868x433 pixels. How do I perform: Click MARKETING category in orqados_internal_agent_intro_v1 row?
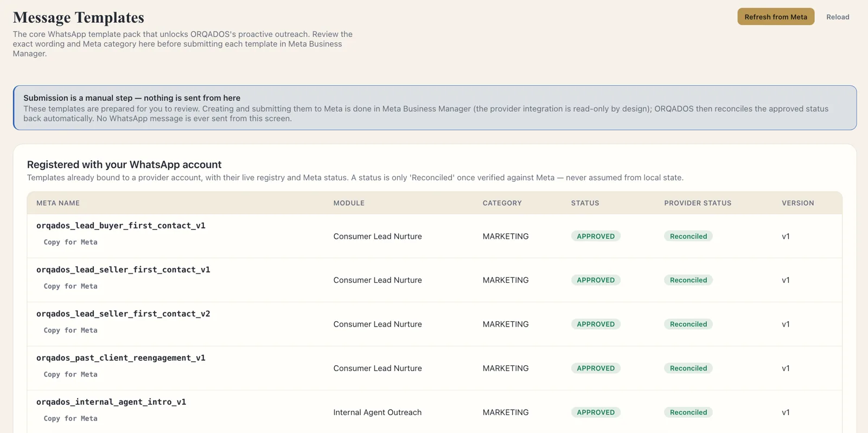pyautogui.click(x=506, y=412)
